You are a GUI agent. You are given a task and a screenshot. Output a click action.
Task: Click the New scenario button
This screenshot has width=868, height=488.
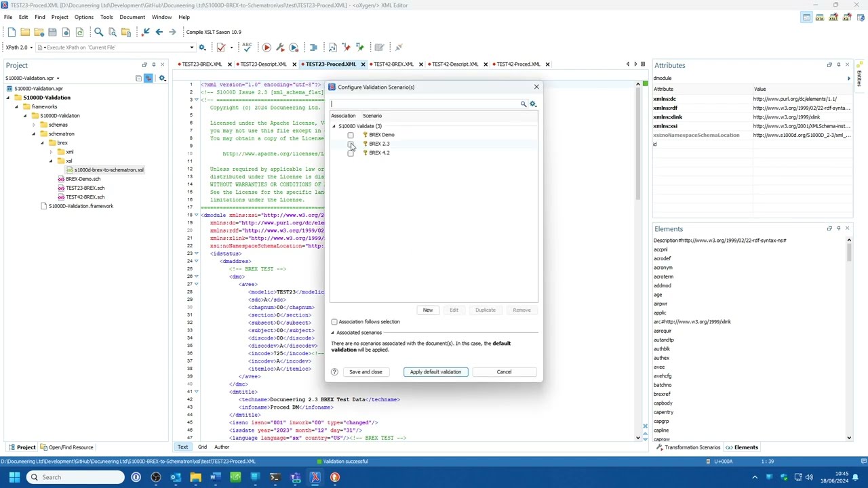coord(428,310)
